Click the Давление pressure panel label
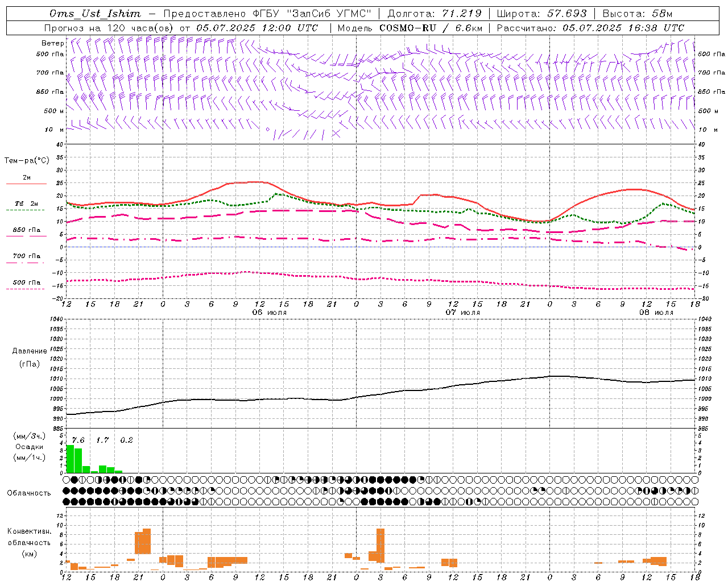This screenshot has width=728, height=582. click(30, 351)
